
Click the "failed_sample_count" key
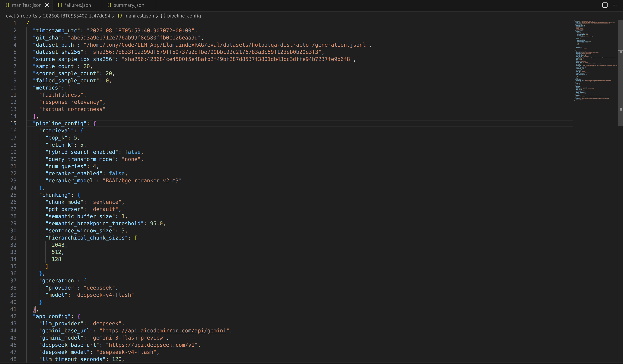pos(66,81)
